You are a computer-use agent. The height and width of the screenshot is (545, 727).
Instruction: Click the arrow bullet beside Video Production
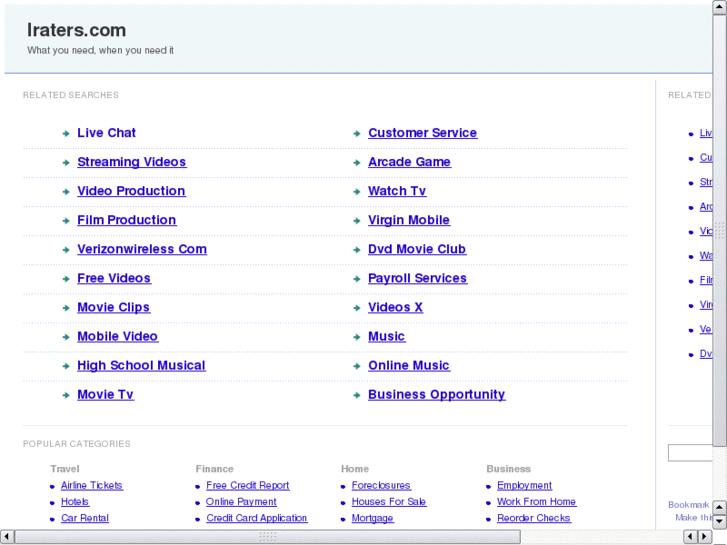(66, 192)
